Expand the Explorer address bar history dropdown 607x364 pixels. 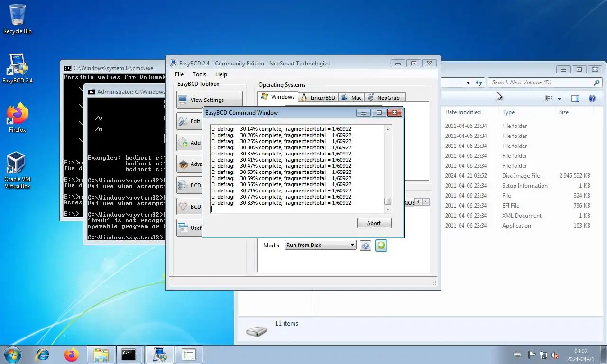[468, 82]
